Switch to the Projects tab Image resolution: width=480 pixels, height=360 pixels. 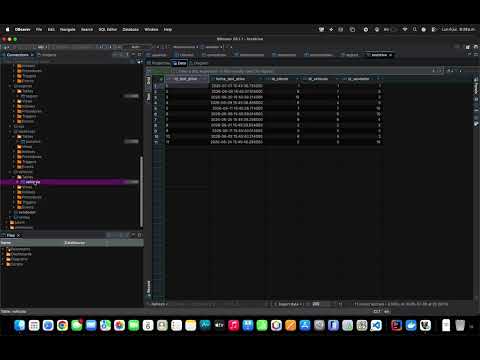pyautogui.click(x=47, y=55)
